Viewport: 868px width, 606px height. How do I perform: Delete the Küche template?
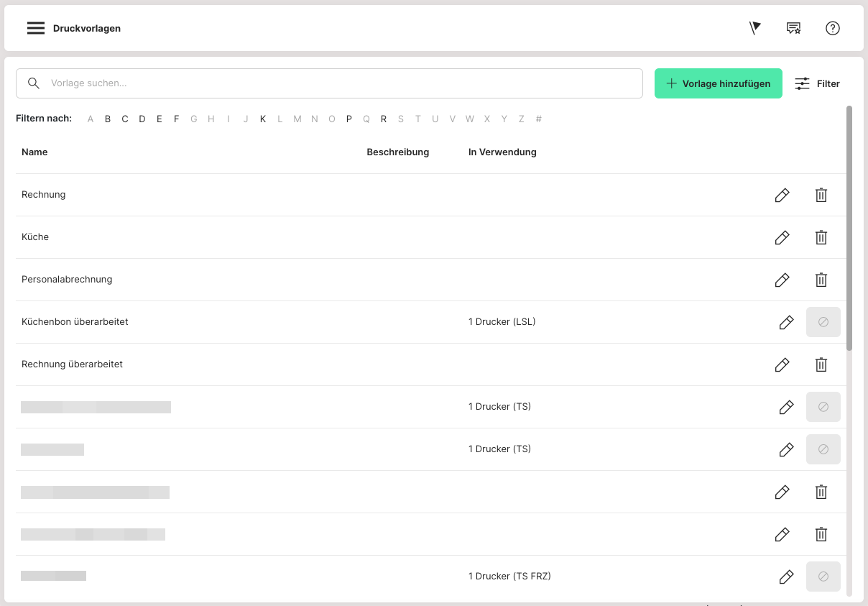coord(821,237)
